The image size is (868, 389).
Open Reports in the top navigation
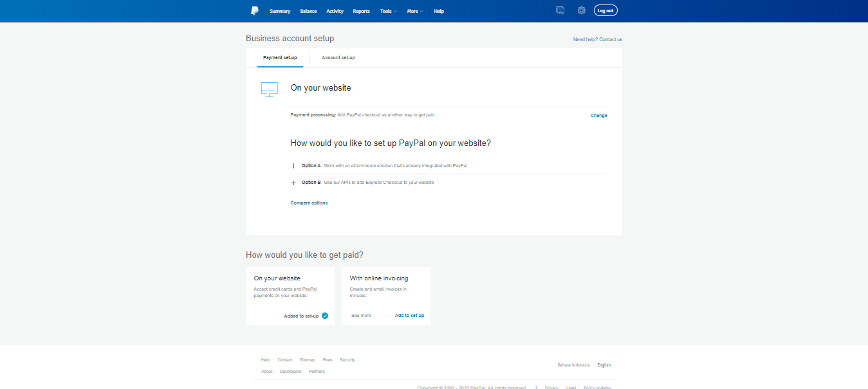(x=362, y=11)
